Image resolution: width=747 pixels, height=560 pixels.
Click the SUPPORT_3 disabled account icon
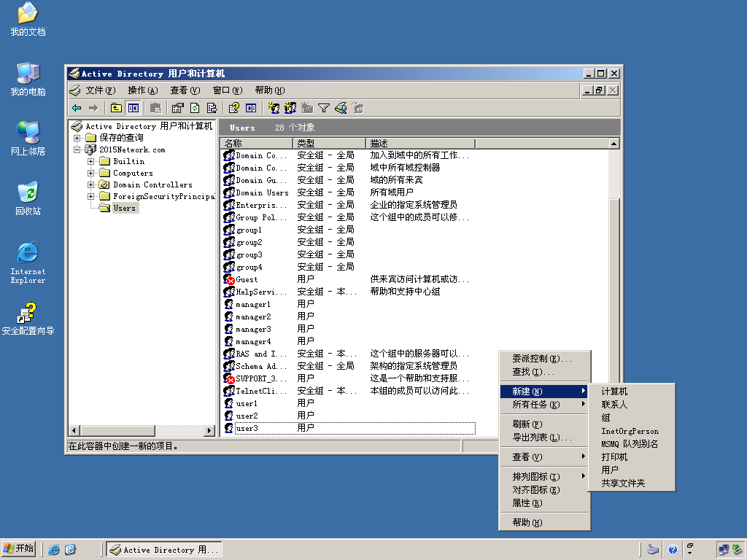click(228, 378)
